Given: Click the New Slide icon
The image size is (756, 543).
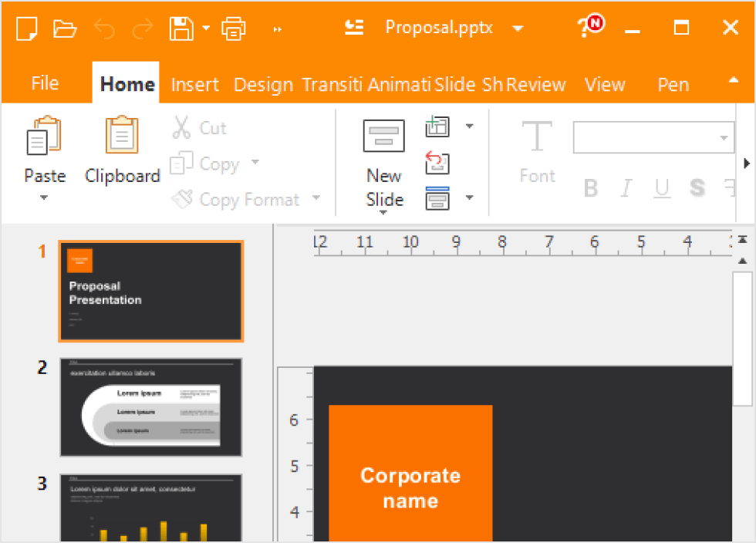Looking at the screenshot, I should 384,137.
